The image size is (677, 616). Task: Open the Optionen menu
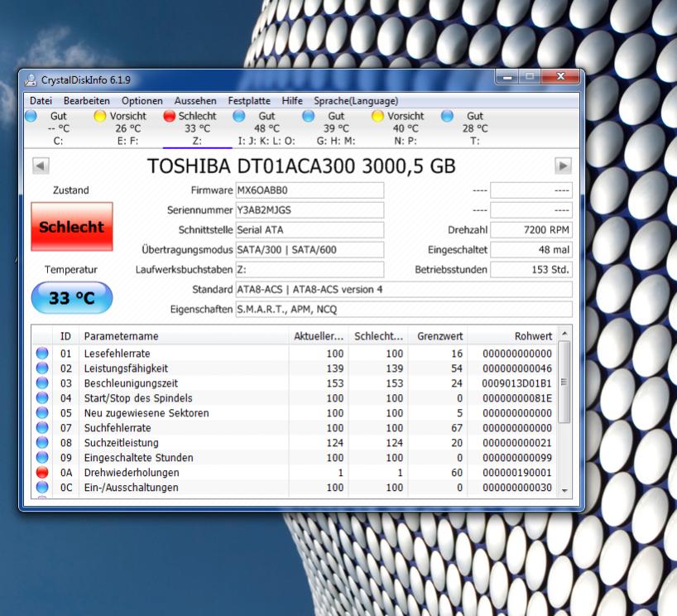142,101
